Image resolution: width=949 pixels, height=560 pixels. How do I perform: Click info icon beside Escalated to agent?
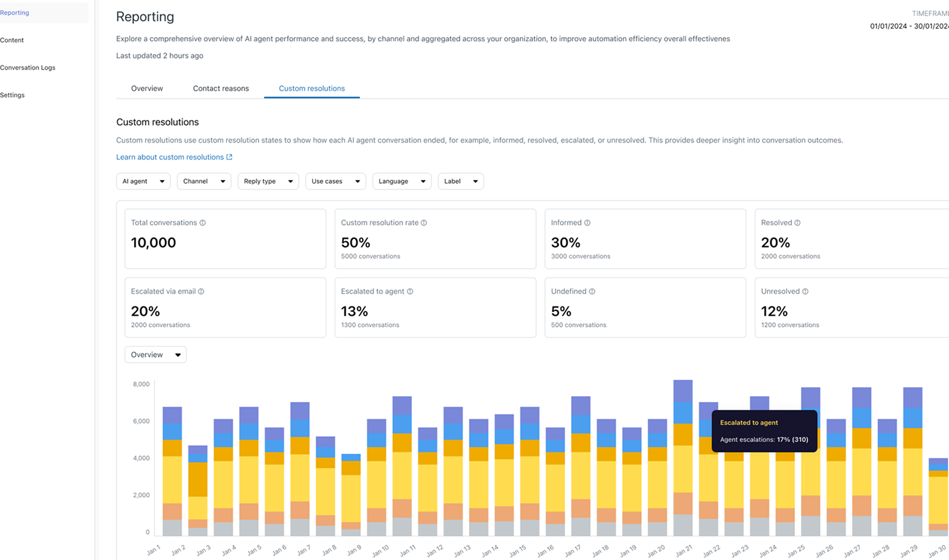click(x=410, y=292)
